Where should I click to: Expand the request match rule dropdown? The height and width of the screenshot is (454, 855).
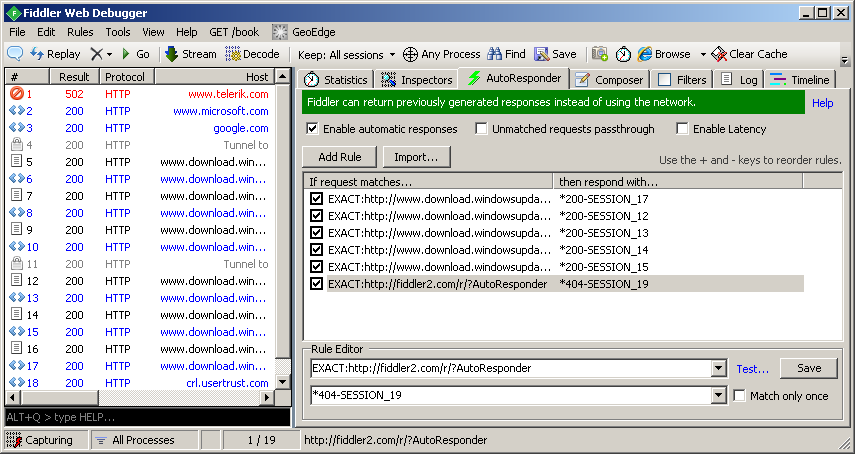click(x=718, y=369)
